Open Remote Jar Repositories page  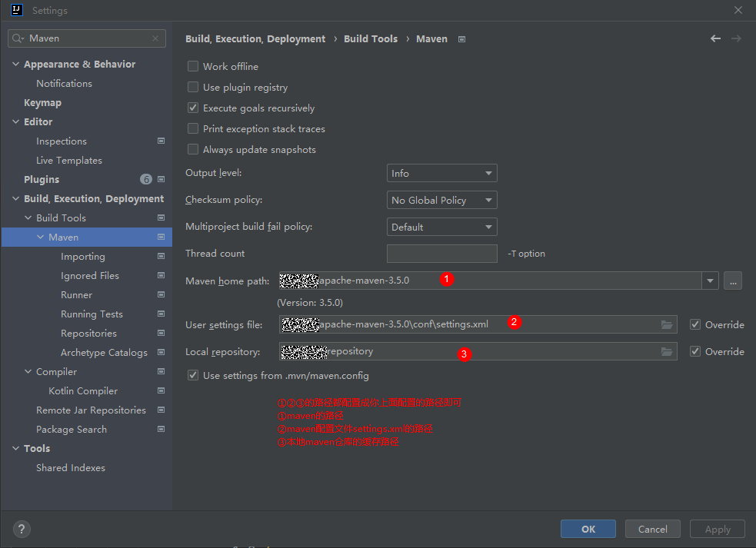tap(91, 410)
